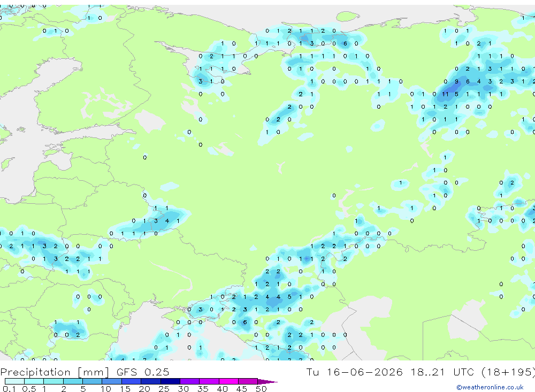
Task: Select the 10–15 mm legend color swatch
Action: (112, 381)
